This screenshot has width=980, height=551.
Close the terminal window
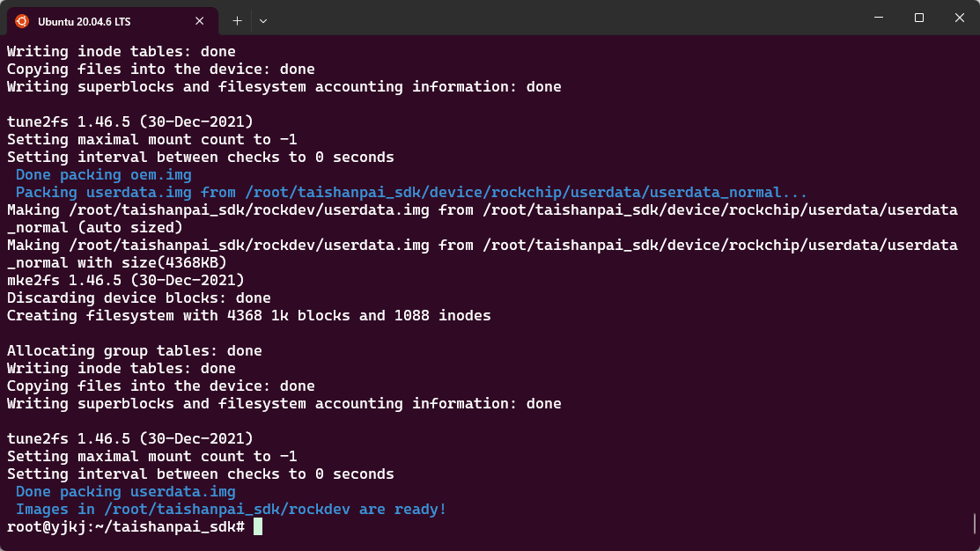960,18
